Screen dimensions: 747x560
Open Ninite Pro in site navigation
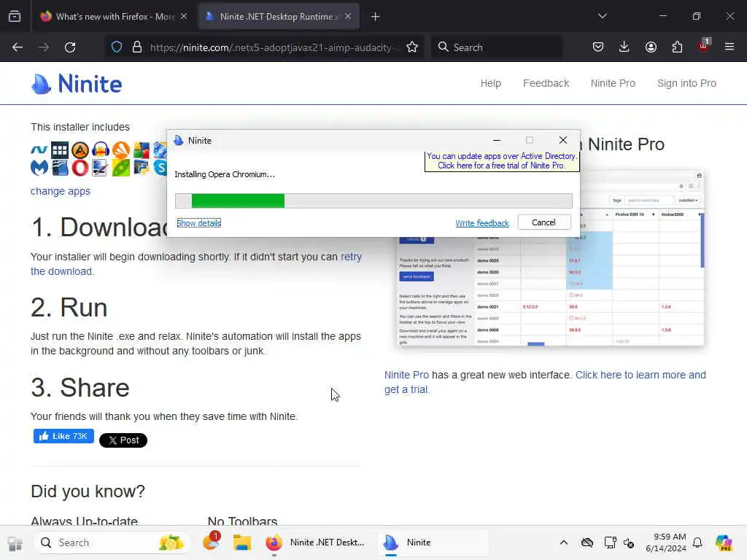point(613,83)
